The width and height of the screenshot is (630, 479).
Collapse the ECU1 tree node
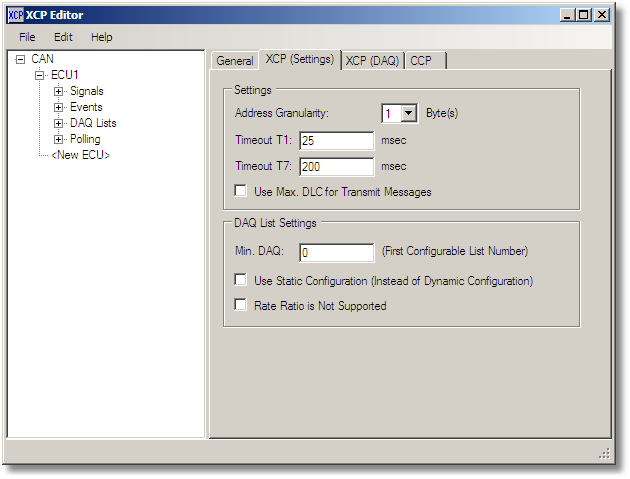(x=39, y=76)
